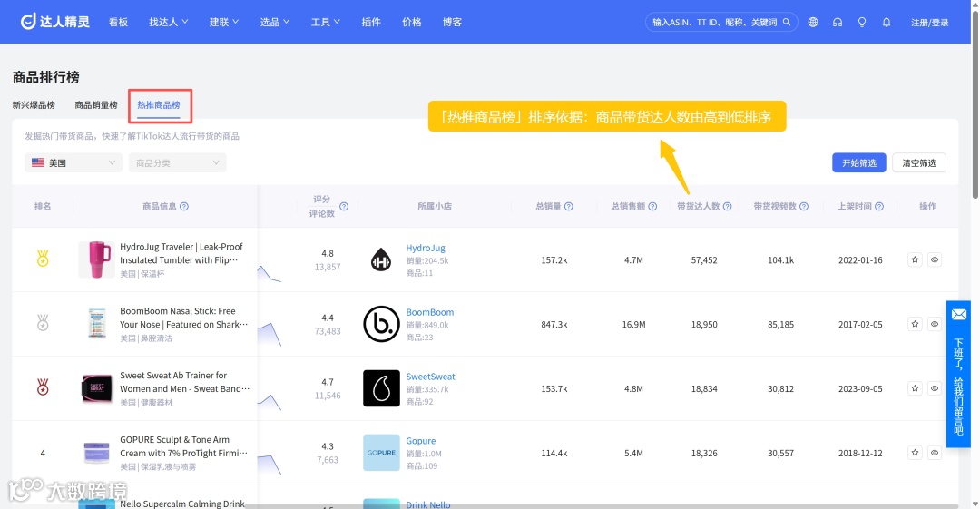The height and width of the screenshot is (509, 980).
Task: Click help icon next to 上架时间
Action: [879, 206]
